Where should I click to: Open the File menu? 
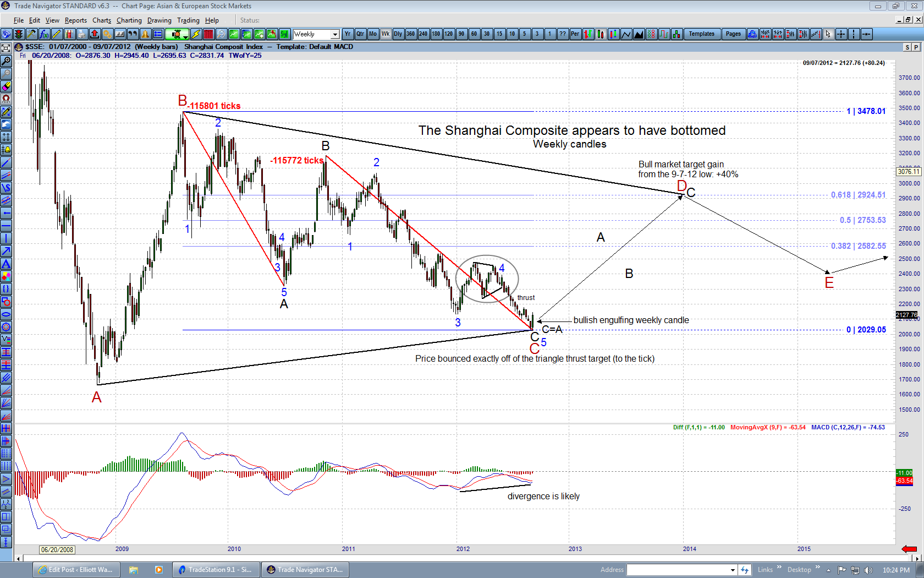(x=19, y=20)
